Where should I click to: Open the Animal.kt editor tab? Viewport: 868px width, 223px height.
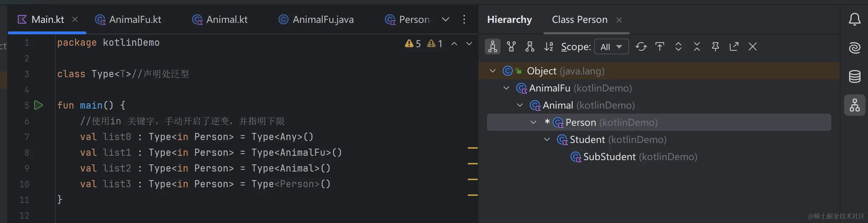point(220,19)
